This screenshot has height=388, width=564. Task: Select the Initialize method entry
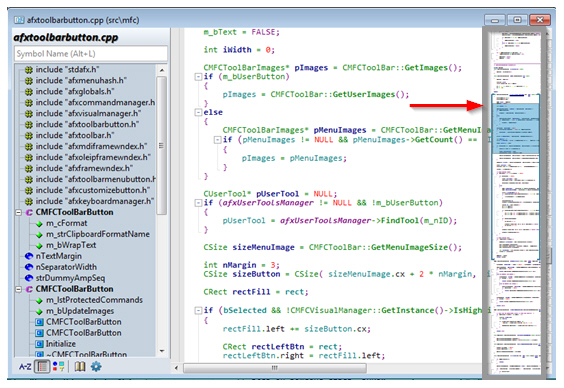click(x=60, y=344)
